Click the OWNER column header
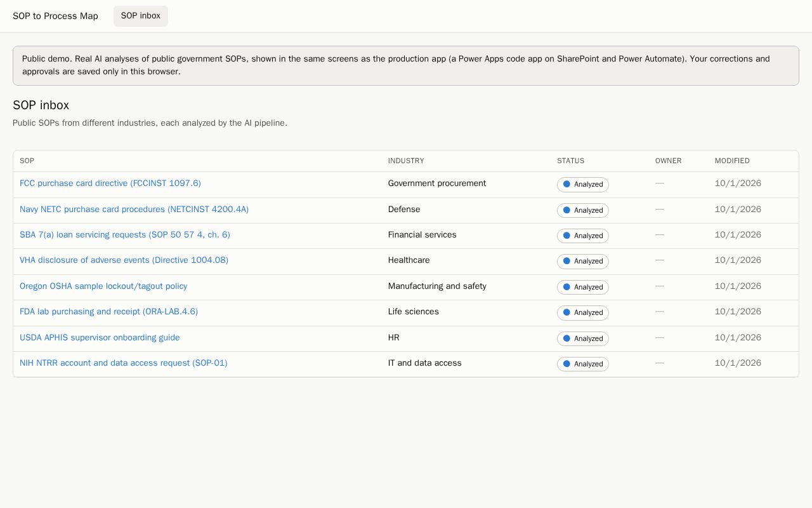 pyautogui.click(x=669, y=161)
